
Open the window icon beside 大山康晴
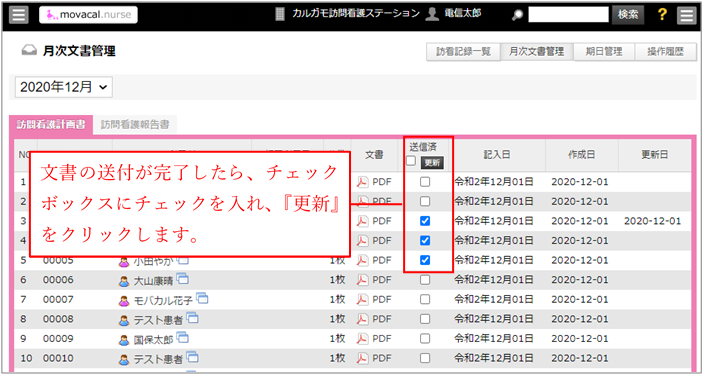coord(183,279)
